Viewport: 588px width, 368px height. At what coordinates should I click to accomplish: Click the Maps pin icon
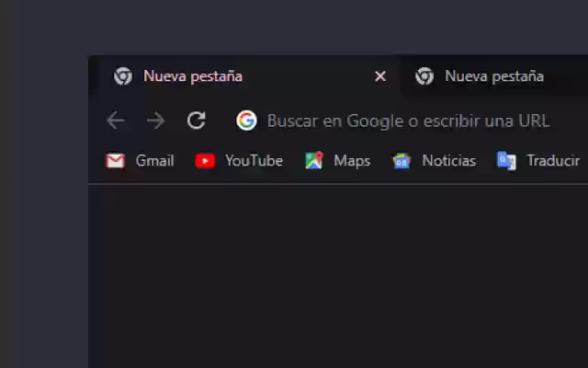coord(314,161)
